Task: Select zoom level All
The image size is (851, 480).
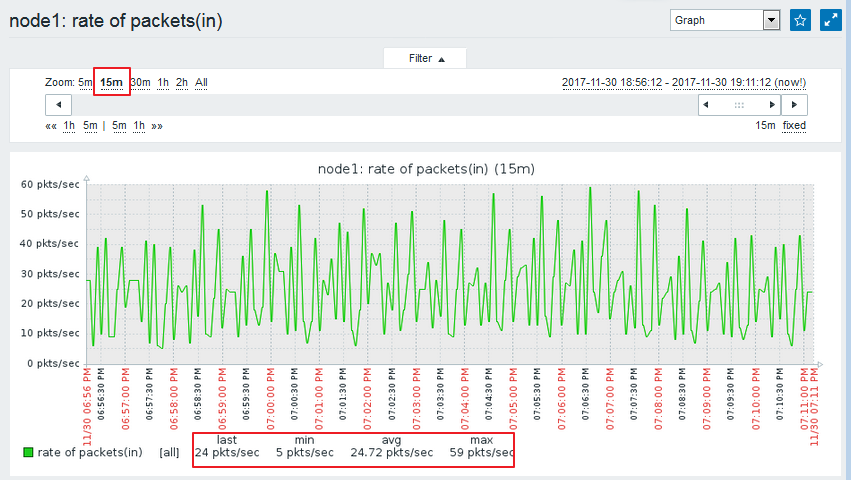Action: 202,82
